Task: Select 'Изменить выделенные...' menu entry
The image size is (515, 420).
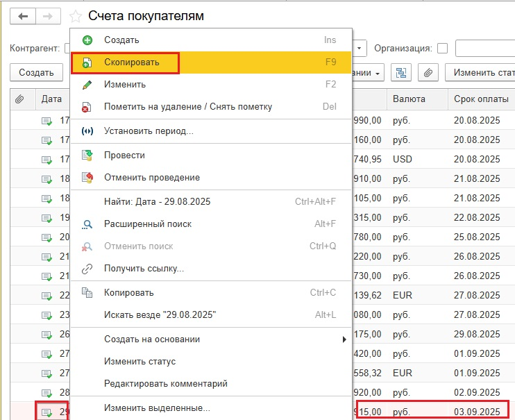Action: [211, 408]
